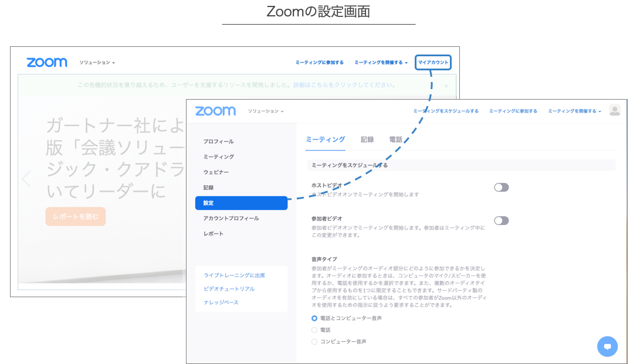Expand ソリューション dropdown in the front settings window
630x364 pixels.
pyautogui.click(x=266, y=111)
